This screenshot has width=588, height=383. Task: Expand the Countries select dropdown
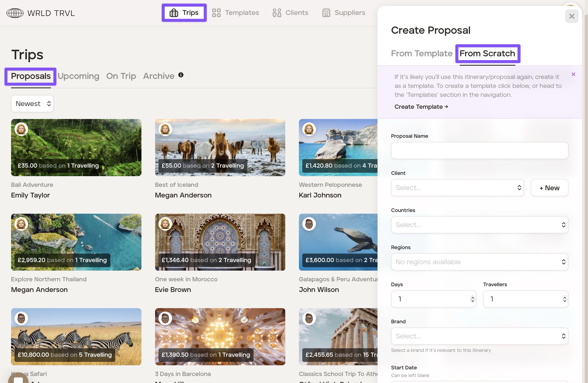(479, 225)
